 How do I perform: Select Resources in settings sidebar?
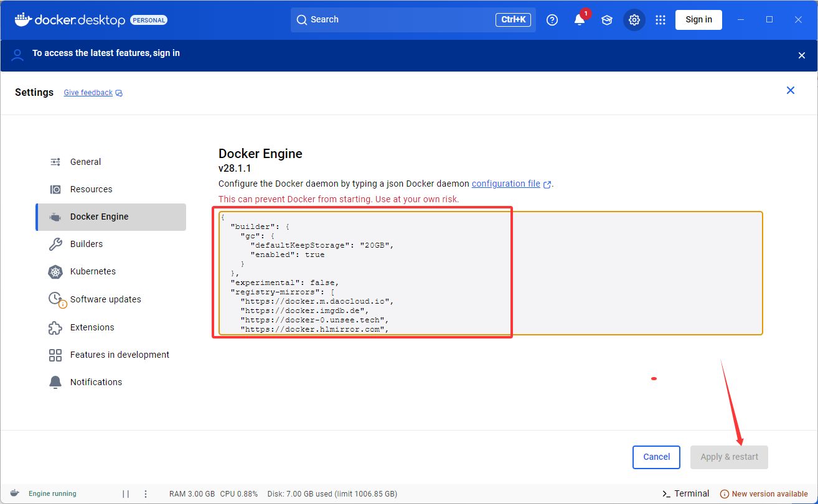click(x=91, y=189)
